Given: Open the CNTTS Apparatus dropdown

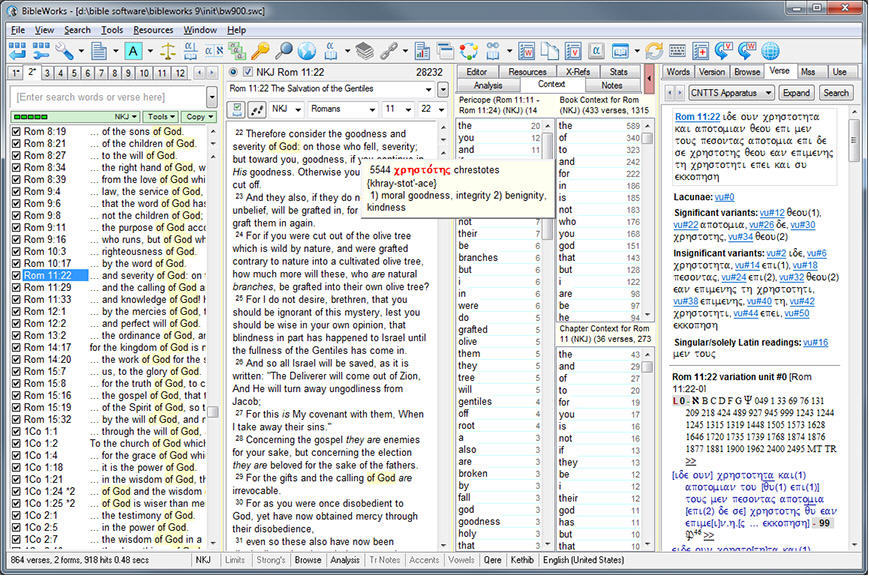Looking at the screenshot, I should [x=768, y=92].
